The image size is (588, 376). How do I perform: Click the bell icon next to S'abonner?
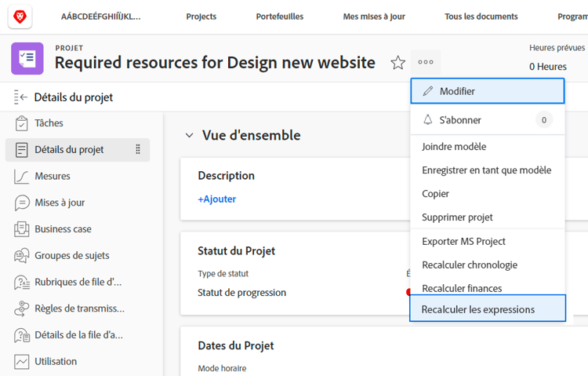(428, 120)
